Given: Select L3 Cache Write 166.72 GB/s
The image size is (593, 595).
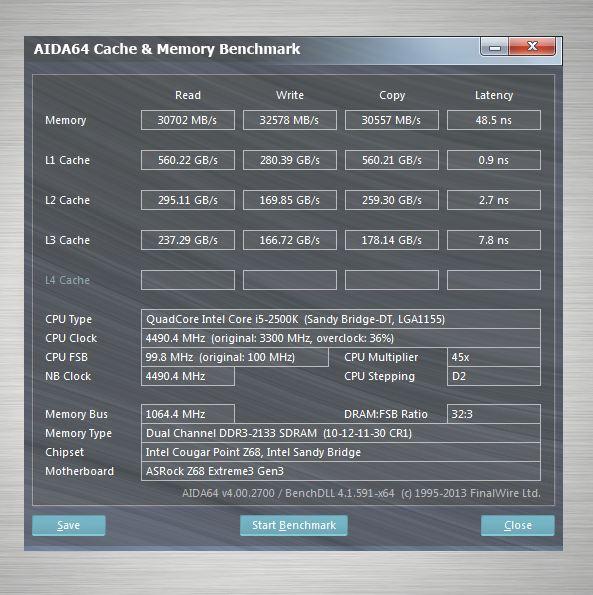Looking at the screenshot, I should tap(290, 240).
